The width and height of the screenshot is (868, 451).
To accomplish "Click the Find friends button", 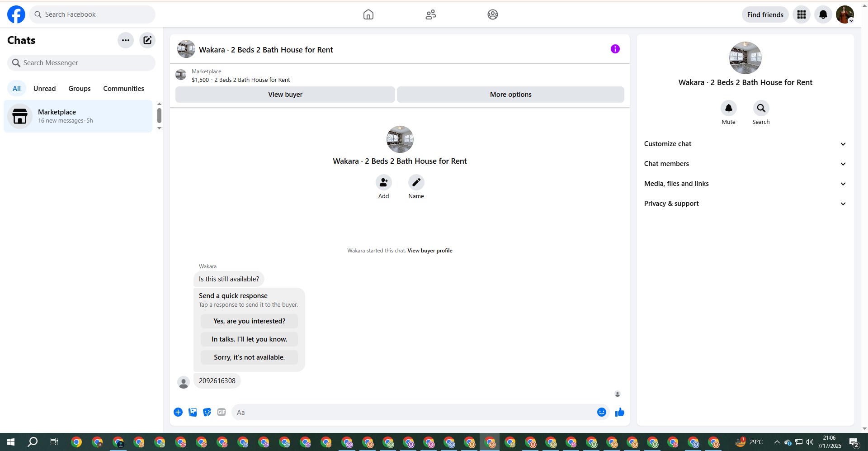I will tap(765, 14).
